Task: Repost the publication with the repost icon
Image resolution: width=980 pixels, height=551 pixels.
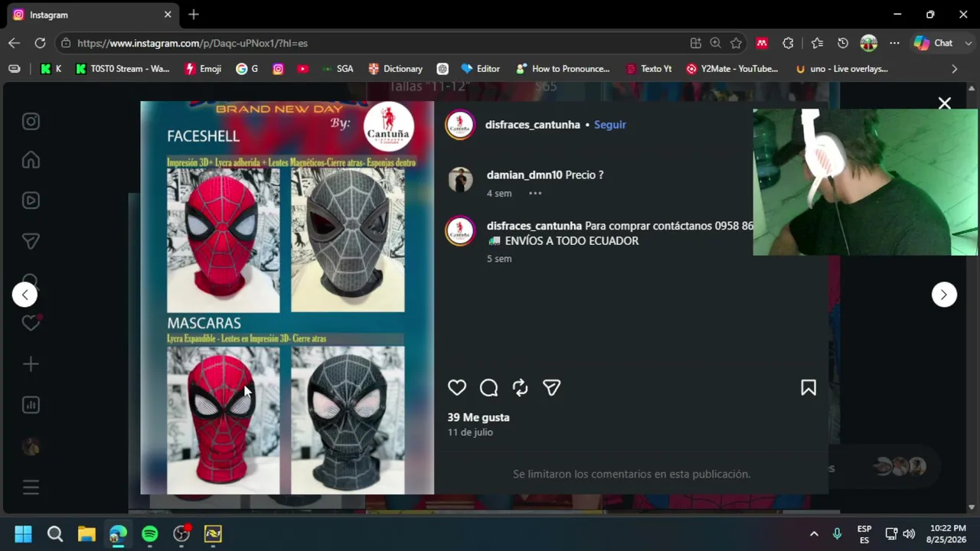Action: pos(521,388)
